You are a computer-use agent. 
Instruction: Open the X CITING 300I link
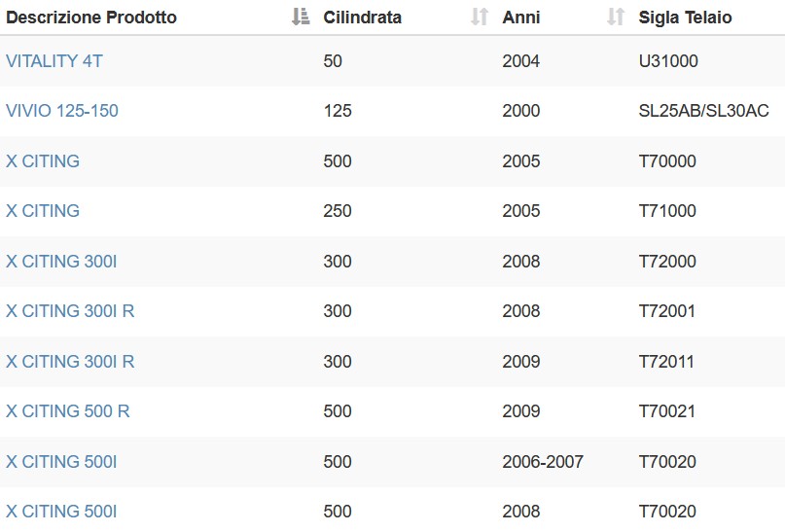point(61,262)
